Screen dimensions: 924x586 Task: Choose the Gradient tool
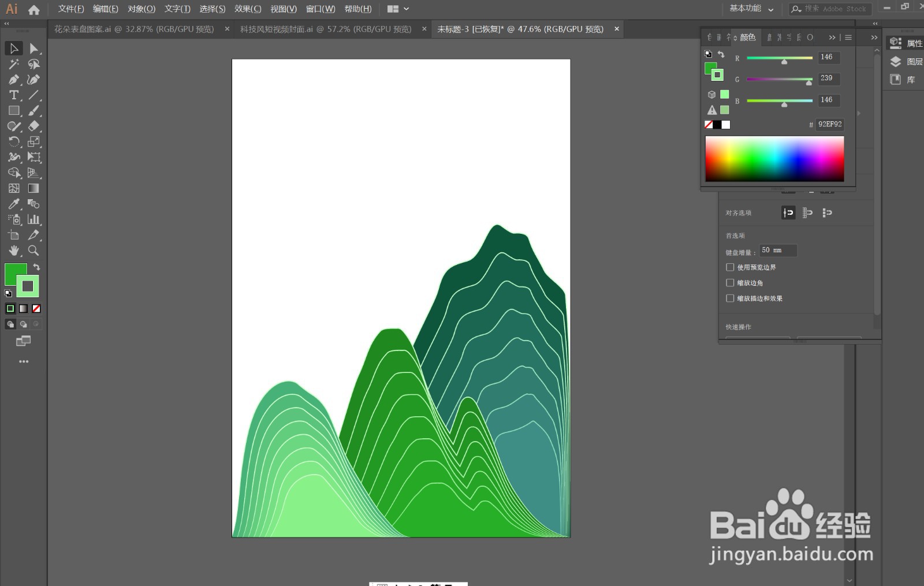pyautogui.click(x=34, y=188)
